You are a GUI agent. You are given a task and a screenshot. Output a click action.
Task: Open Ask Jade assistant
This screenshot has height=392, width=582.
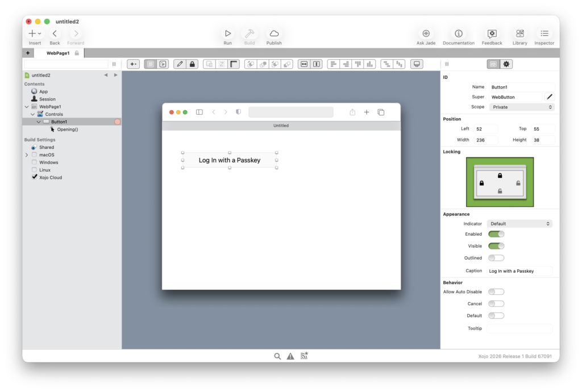(x=426, y=34)
